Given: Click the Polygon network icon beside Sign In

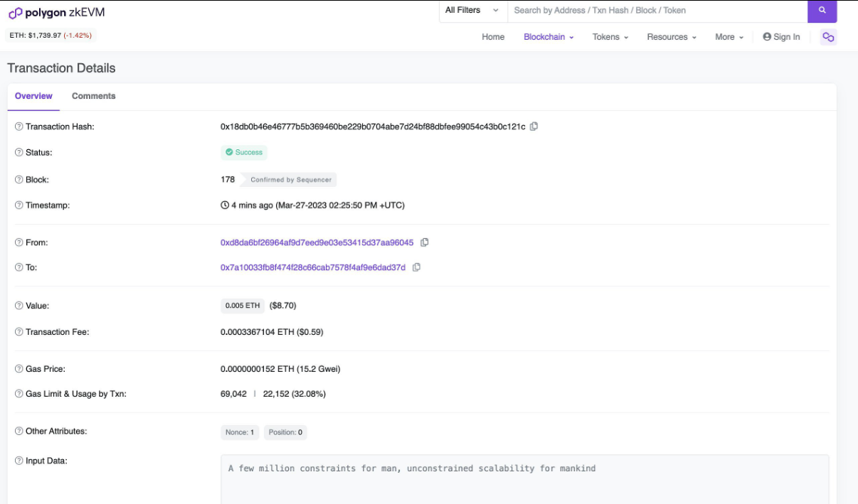Looking at the screenshot, I should (827, 37).
